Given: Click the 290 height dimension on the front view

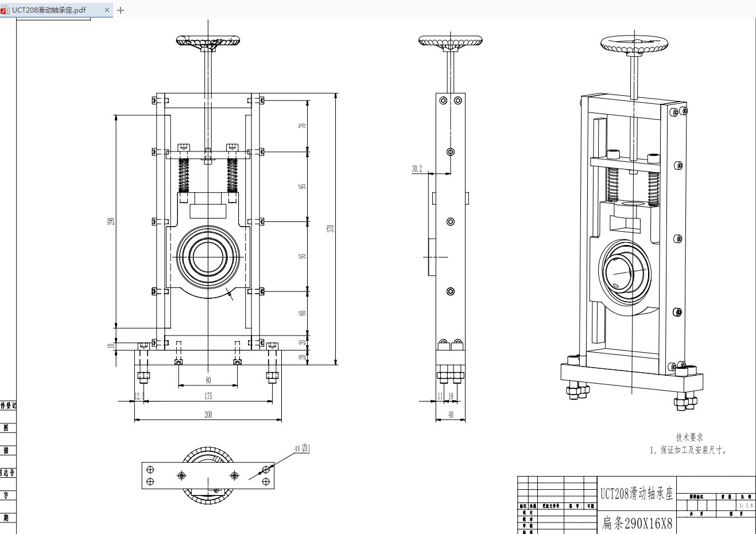Looking at the screenshot, I should click(112, 221).
